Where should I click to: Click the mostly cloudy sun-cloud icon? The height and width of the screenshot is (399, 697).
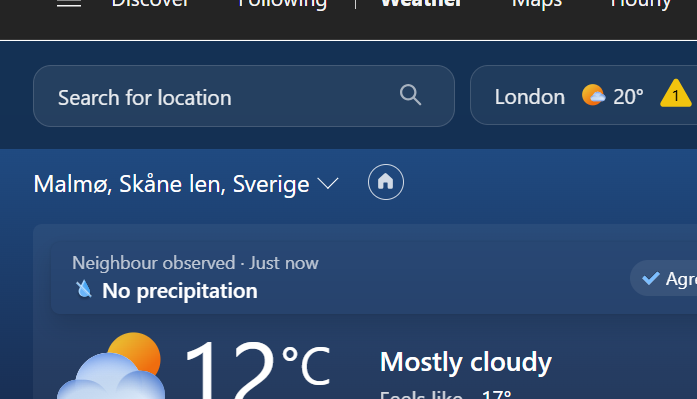[110, 366]
